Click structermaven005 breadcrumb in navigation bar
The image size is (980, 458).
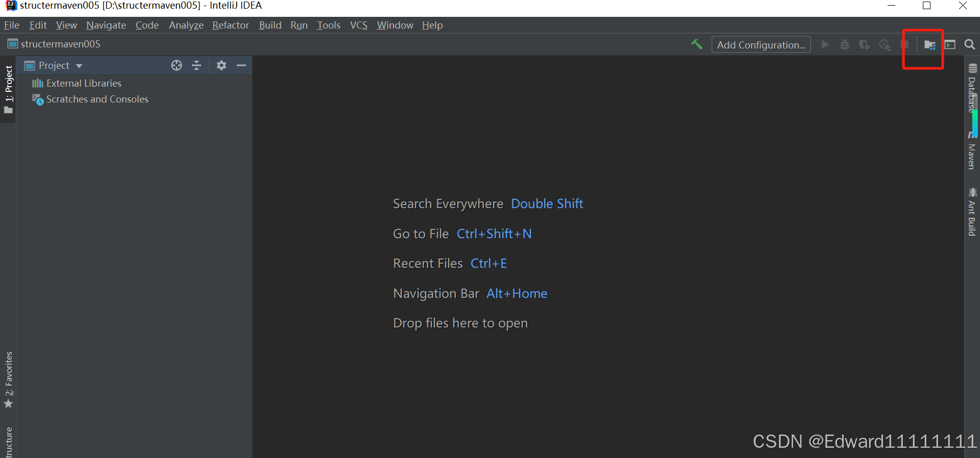(x=61, y=44)
